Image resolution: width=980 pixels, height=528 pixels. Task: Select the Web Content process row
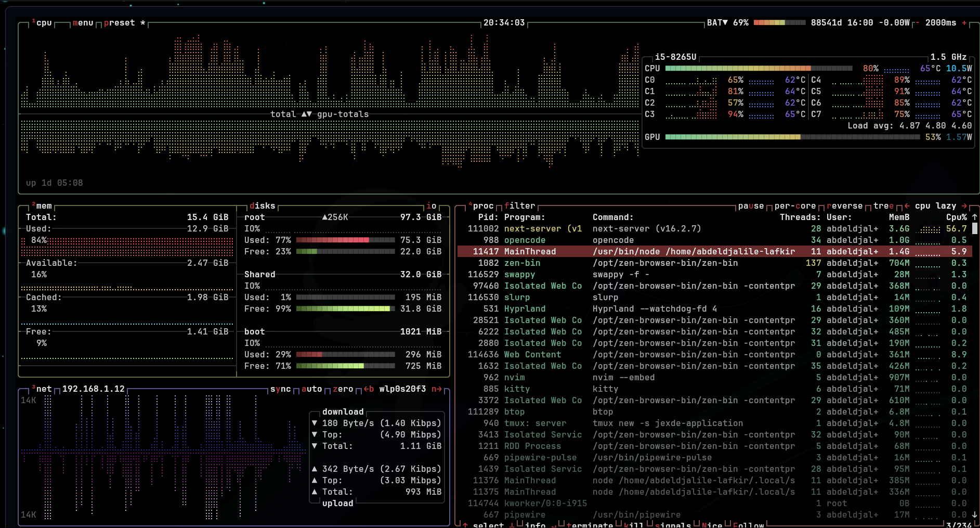(715, 355)
